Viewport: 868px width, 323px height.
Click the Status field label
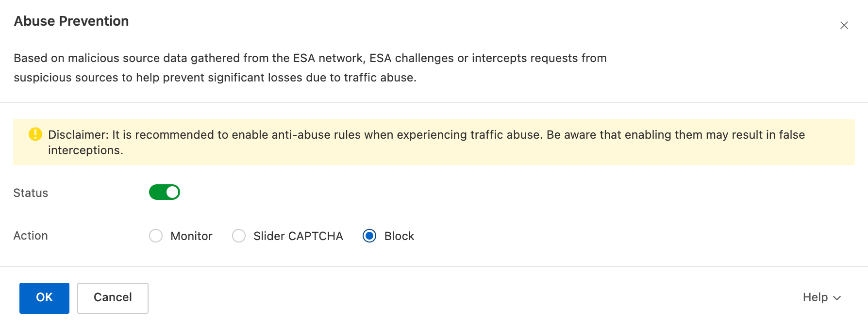(x=31, y=193)
